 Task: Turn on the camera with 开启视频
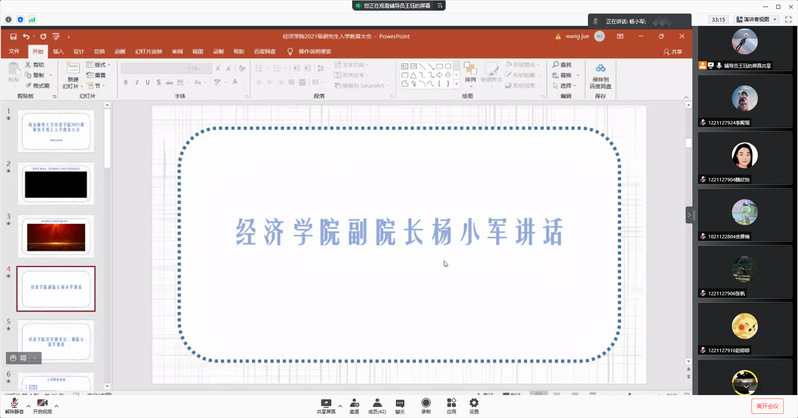tap(42, 406)
